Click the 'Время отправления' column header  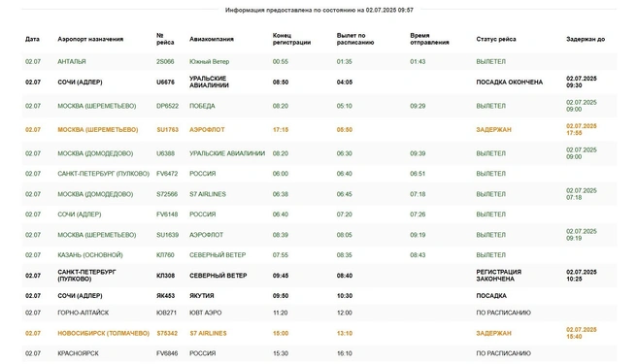coord(429,39)
